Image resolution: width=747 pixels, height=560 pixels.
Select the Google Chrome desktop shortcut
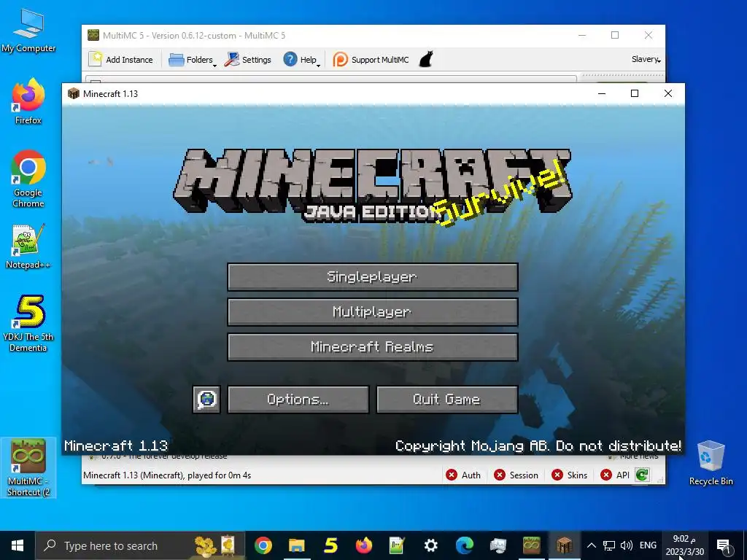tap(28, 179)
